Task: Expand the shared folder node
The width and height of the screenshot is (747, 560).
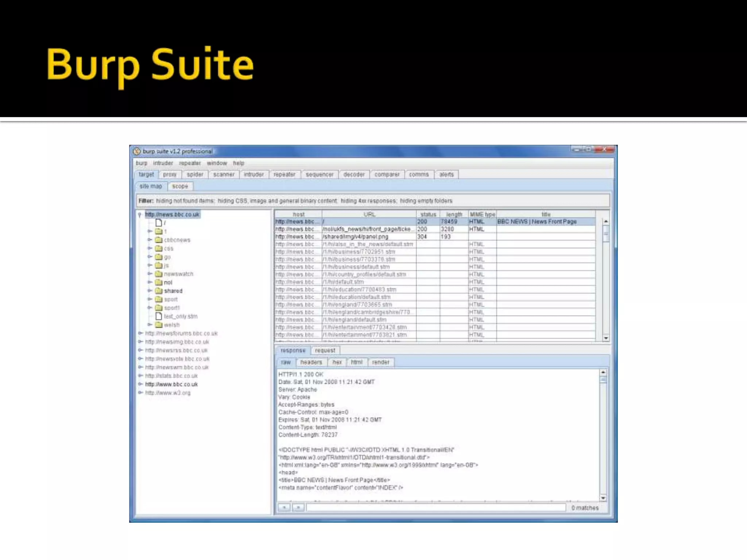Action: pyautogui.click(x=150, y=291)
